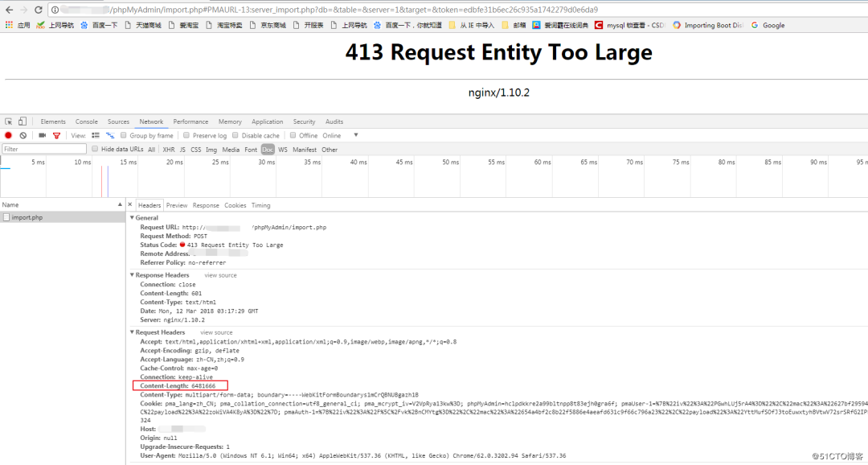Screen dimensions: 868x465
Task: Stop recording network log (red dot)
Action: pyautogui.click(x=8, y=135)
